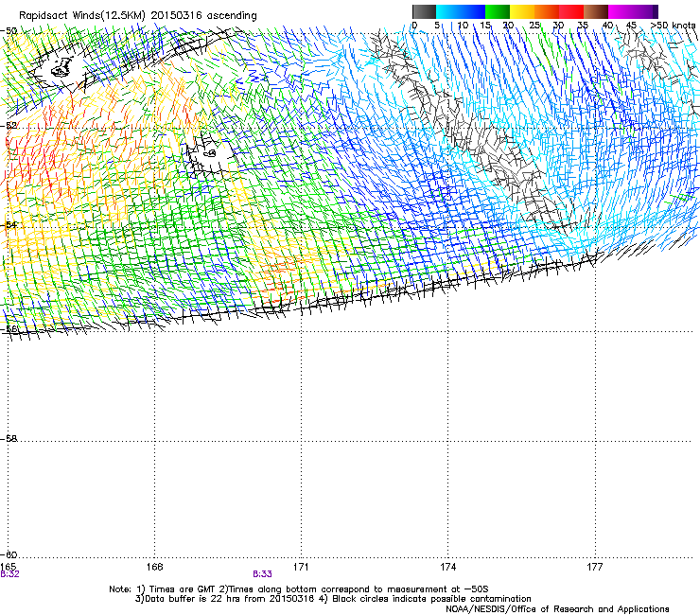700x615 pixels.
Task: Pick the brown 35-40 knots legend segment
Action: click(596, 11)
